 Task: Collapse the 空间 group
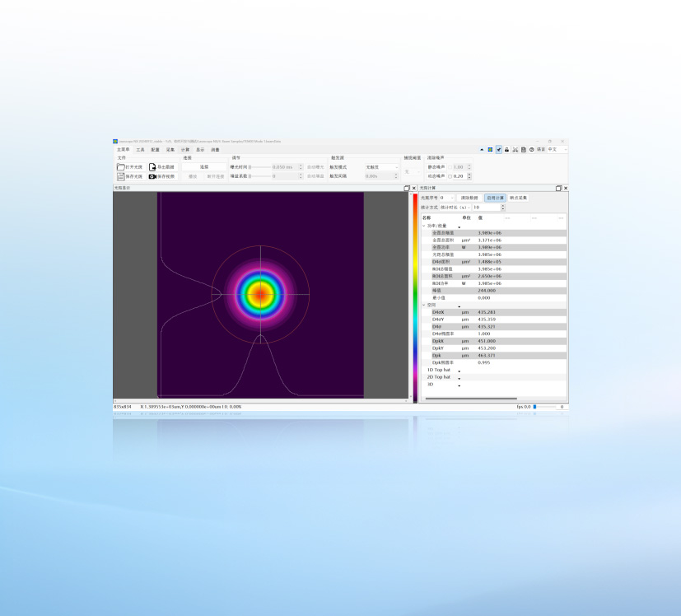pos(424,305)
